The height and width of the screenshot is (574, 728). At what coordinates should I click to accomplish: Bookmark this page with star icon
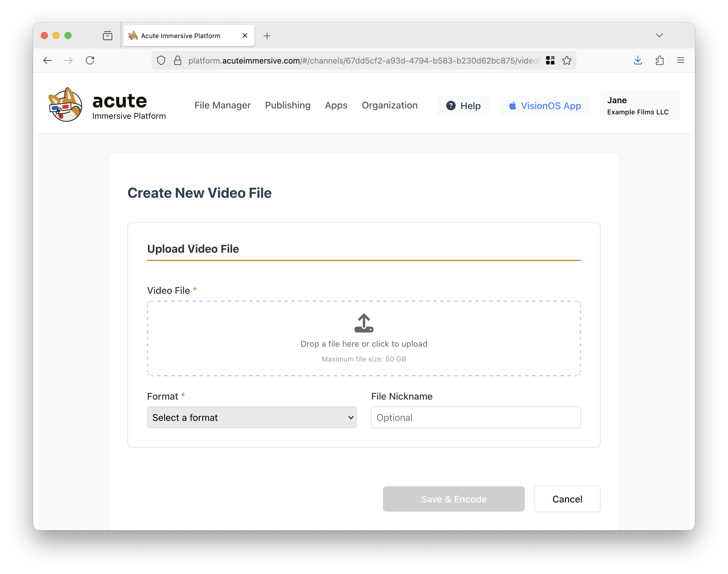coord(567,61)
